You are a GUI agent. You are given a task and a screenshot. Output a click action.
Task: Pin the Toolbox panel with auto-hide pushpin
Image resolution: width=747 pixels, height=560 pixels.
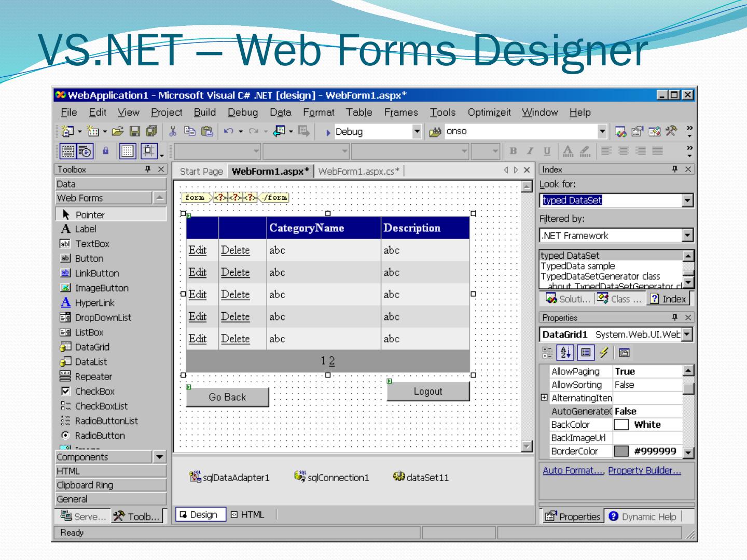coord(148,169)
